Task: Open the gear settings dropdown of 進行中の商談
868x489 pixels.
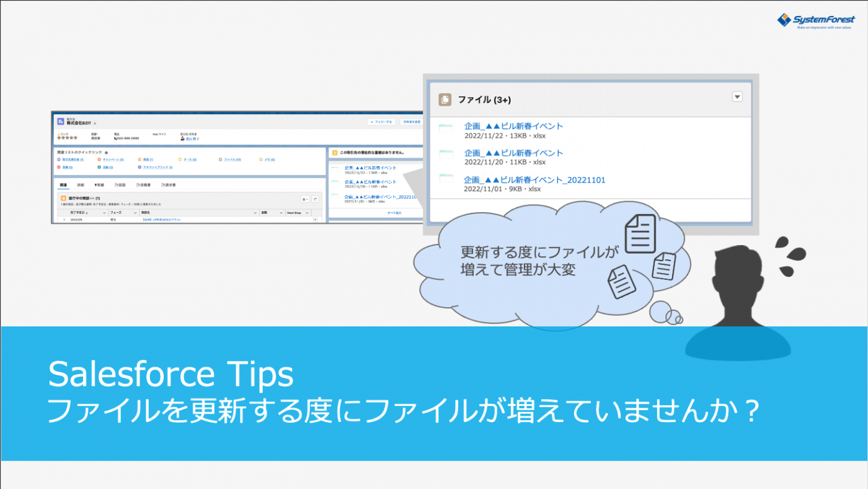Action: tap(305, 199)
